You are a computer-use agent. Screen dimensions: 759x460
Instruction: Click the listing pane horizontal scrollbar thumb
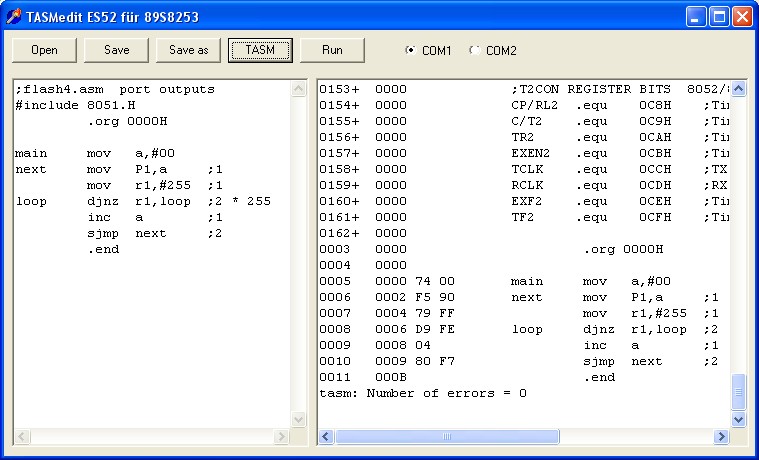[x=447, y=437]
